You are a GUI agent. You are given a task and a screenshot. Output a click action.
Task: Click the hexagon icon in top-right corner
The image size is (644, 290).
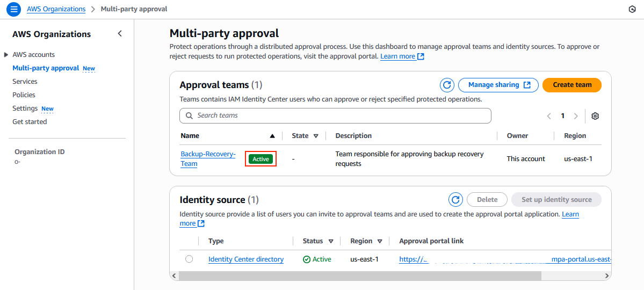coord(632,9)
